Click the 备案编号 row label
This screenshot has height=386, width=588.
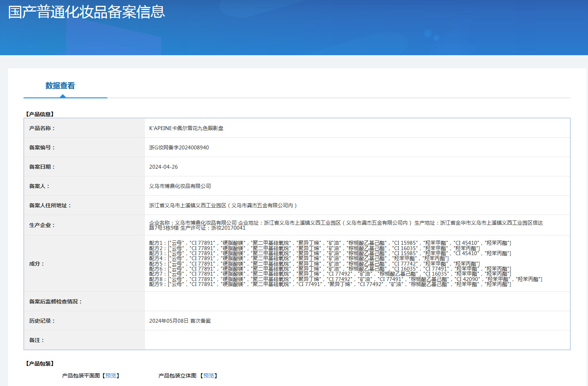click(42, 147)
